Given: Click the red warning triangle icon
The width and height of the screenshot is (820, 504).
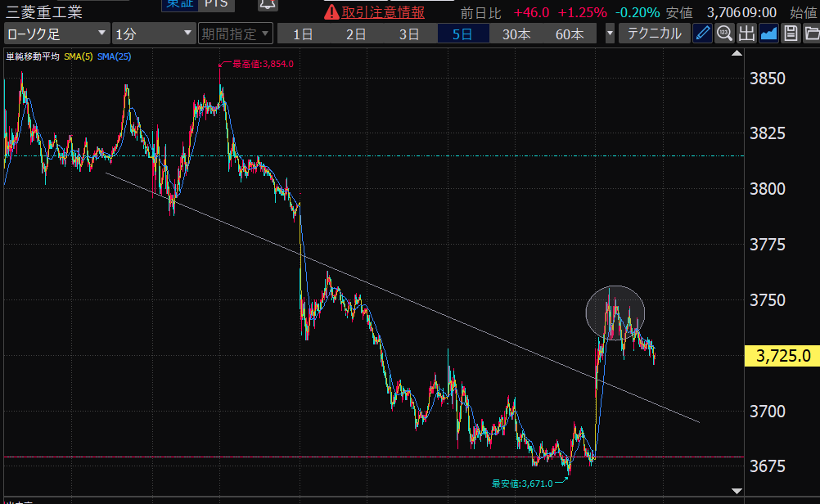Looking at the screenshot, I should (331, 12).
